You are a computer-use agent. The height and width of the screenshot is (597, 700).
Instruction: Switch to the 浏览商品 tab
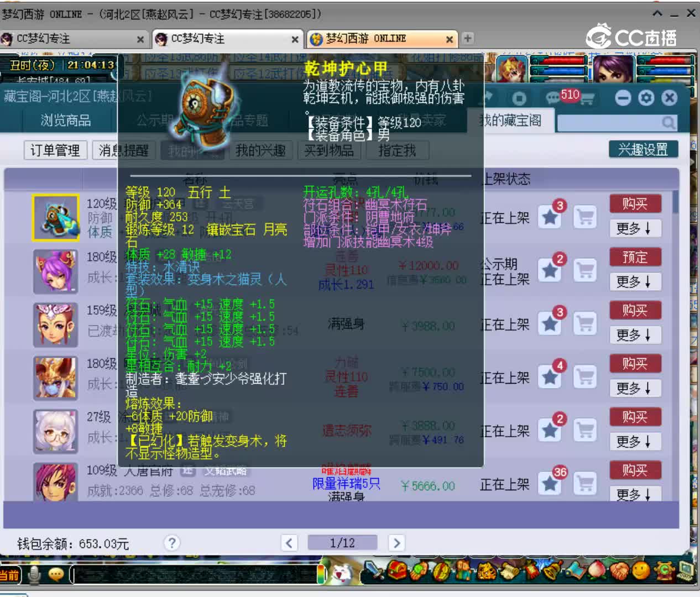[x=65, y=121]
